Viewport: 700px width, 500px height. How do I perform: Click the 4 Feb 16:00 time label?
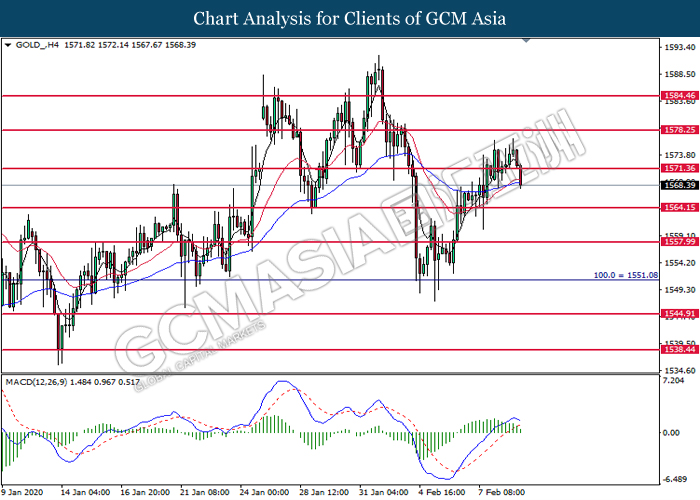click(442, 492)
